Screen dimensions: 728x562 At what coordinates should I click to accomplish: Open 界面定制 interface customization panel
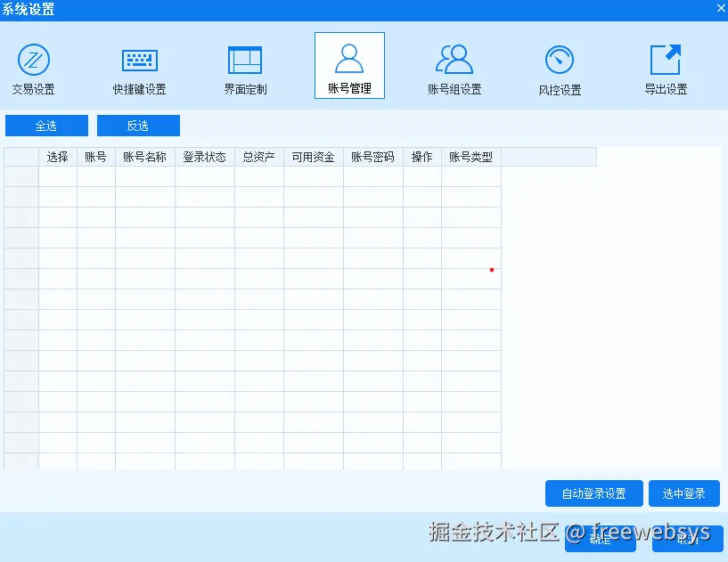(x=244, y=65)
